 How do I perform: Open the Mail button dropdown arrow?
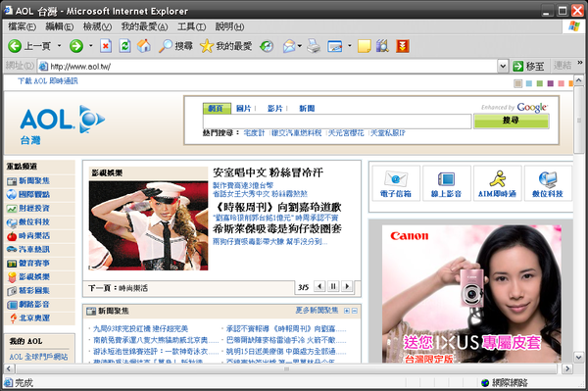tap(300, 46)
